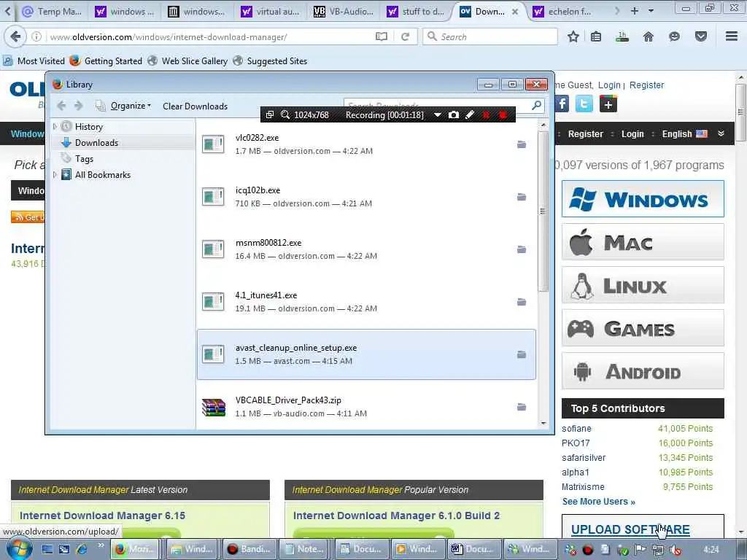Click the Library back arrow
Screen dimensions: 747x560
(x=61, y=106)
